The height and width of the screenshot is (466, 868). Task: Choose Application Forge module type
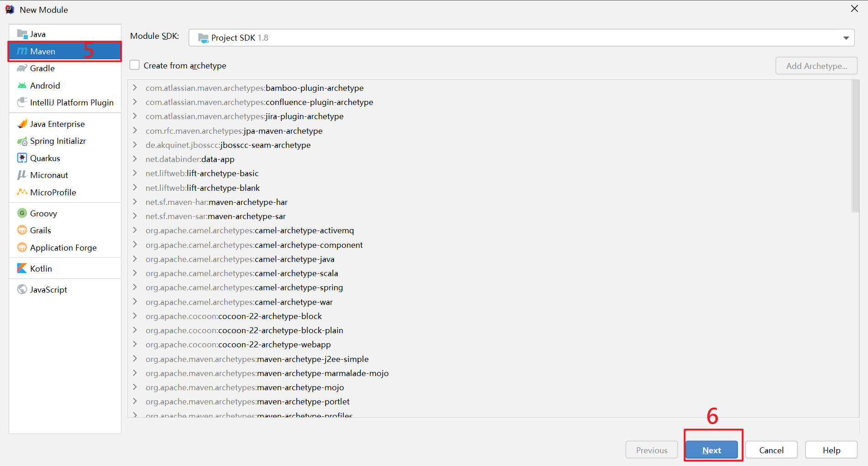pyautogui.click(x=65, y=247)
